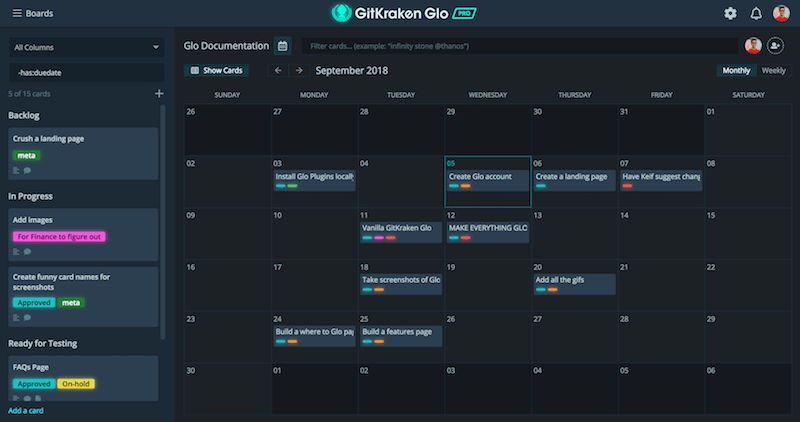The width and height of the screenshot is (800, 422).
Task: Open the Create Glo account calendar card
Action: (487, 180)
